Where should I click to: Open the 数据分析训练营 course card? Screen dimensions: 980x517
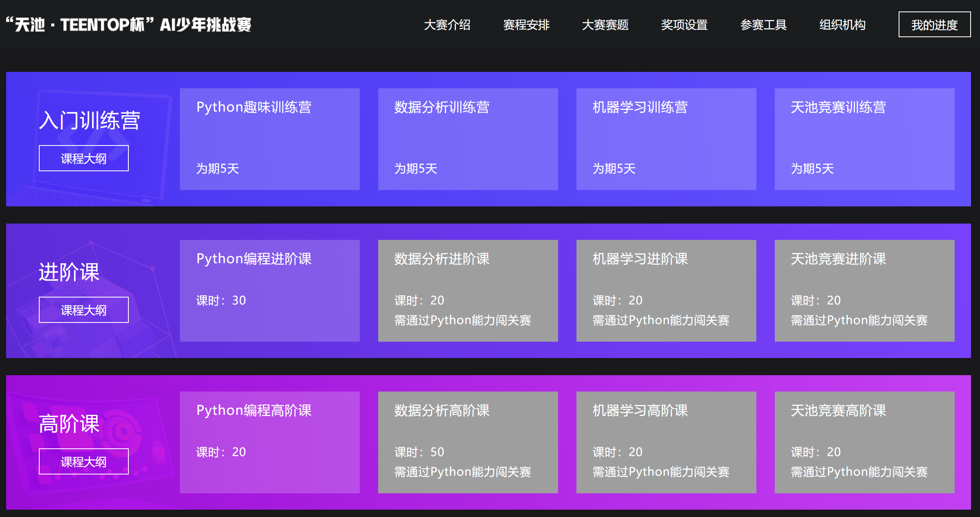(468, 139)
